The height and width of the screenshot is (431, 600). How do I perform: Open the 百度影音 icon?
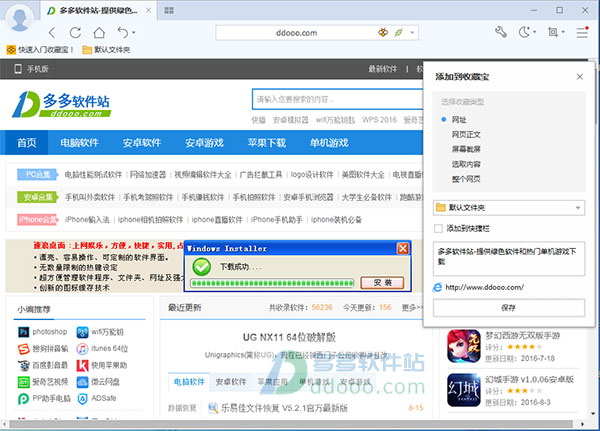click(23, 366)
